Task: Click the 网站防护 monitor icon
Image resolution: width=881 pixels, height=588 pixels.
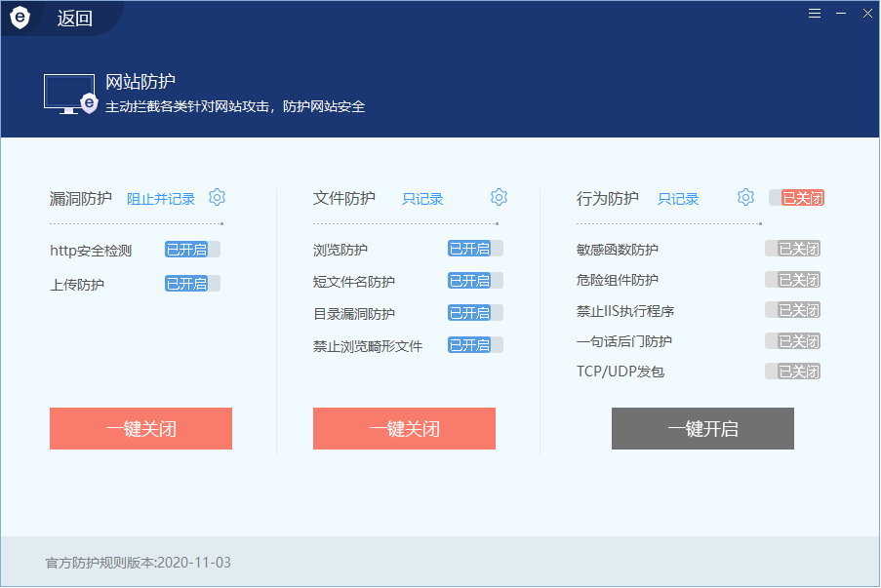Action: 69,94
